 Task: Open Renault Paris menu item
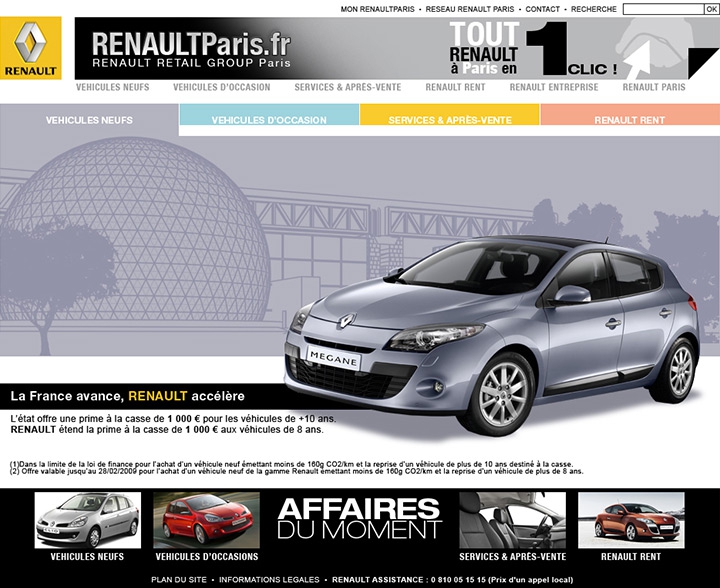point(654,87)
